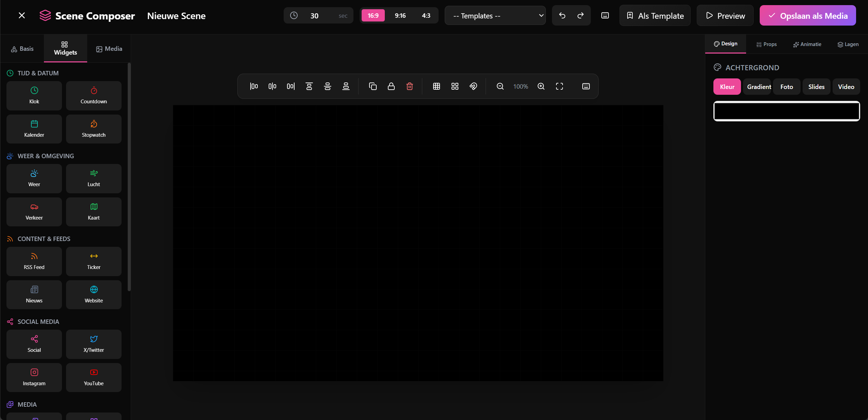868x420 pixels.
Task: Open the Templates dropdown
Action: (x=495, y=15)
